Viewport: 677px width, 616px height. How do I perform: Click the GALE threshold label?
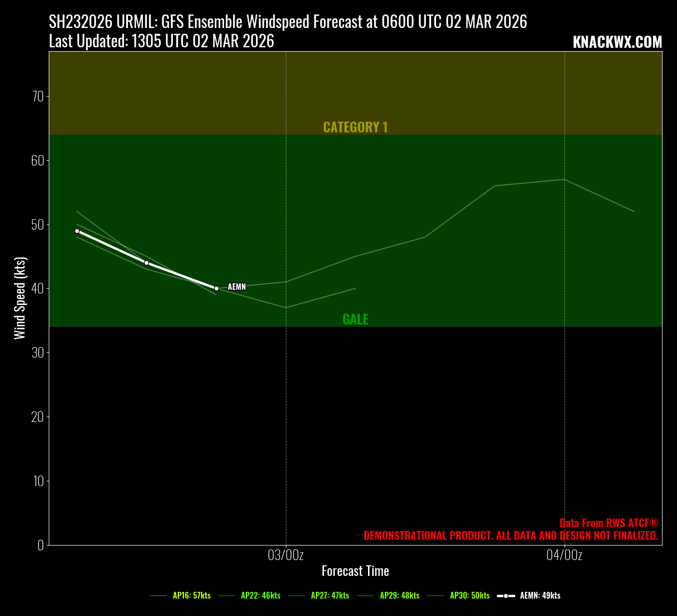pyautogui.click(x=355, y=319)
